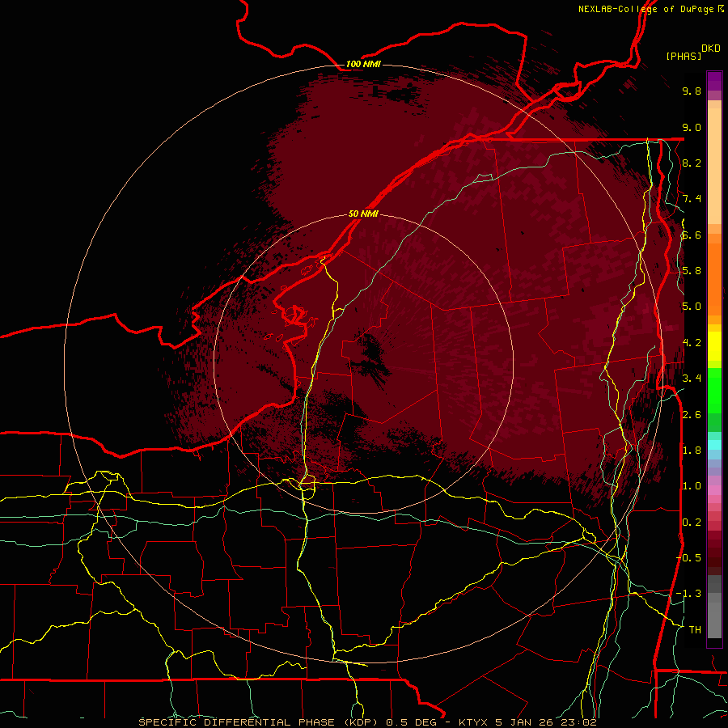Viewport: 728px width, 728px height.
Task: Click the 3.4 legend value
Action: (x=692, y=379)
